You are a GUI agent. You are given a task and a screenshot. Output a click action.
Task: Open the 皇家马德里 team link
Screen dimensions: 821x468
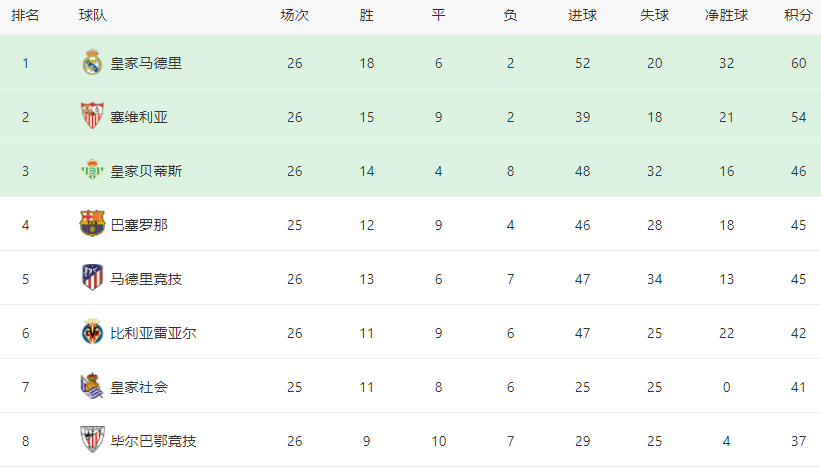tap(146, 63)
